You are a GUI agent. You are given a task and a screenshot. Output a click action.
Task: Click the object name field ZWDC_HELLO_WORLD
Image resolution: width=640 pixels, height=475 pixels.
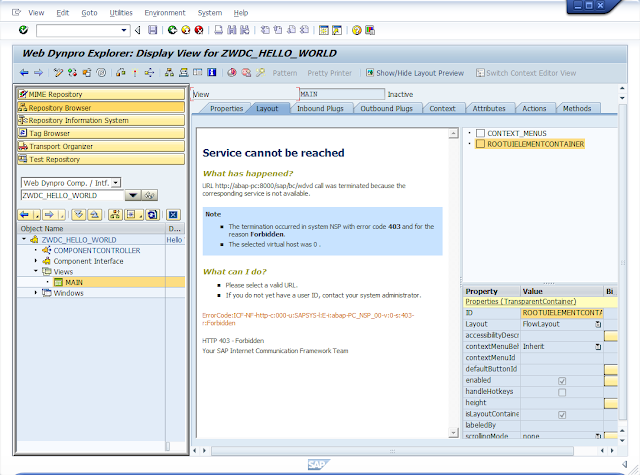tap(72, 195)
